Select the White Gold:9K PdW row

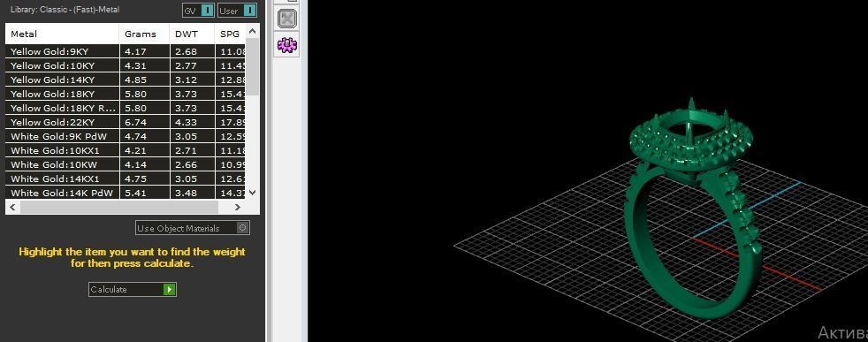pos(126,136)
